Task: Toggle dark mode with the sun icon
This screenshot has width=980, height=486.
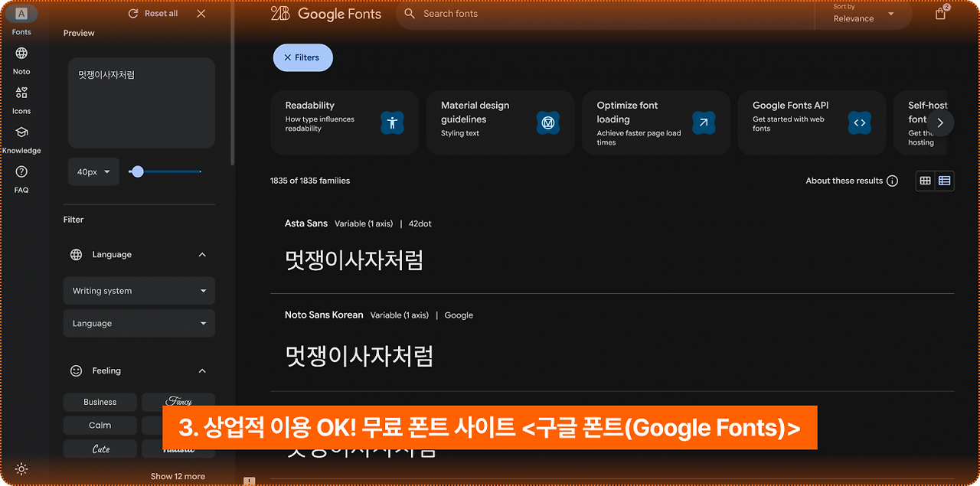Action: click(x=21, y=468)
